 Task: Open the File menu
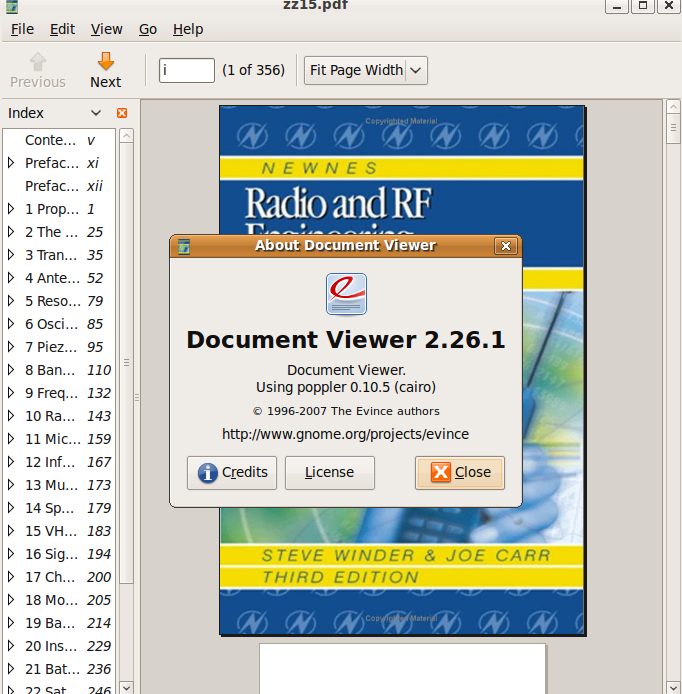(22, 29)
